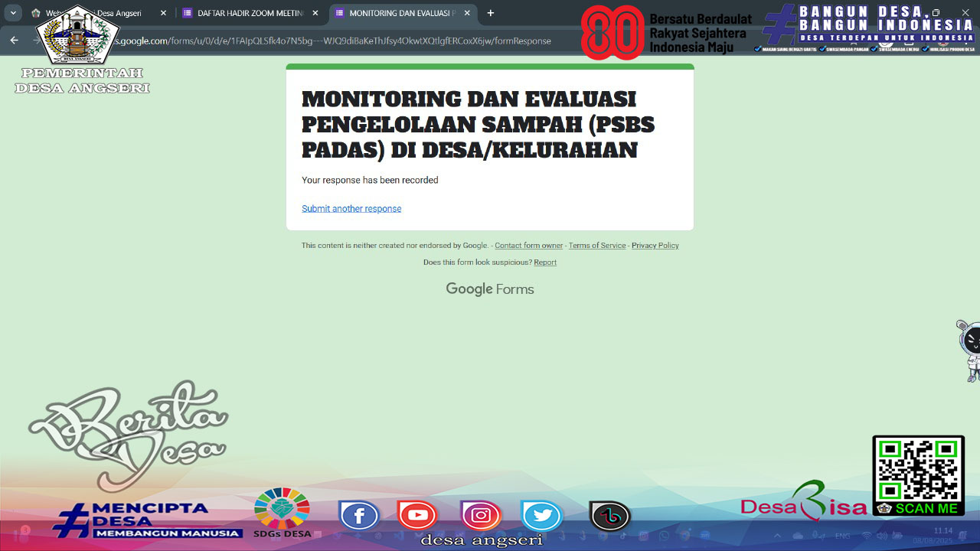
Task: Open a new browser tab
Action: (491, 13)
